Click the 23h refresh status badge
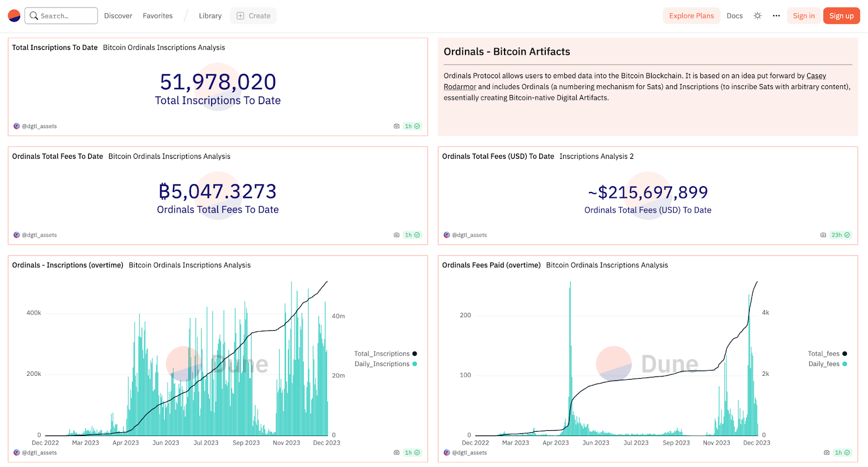 840,235
